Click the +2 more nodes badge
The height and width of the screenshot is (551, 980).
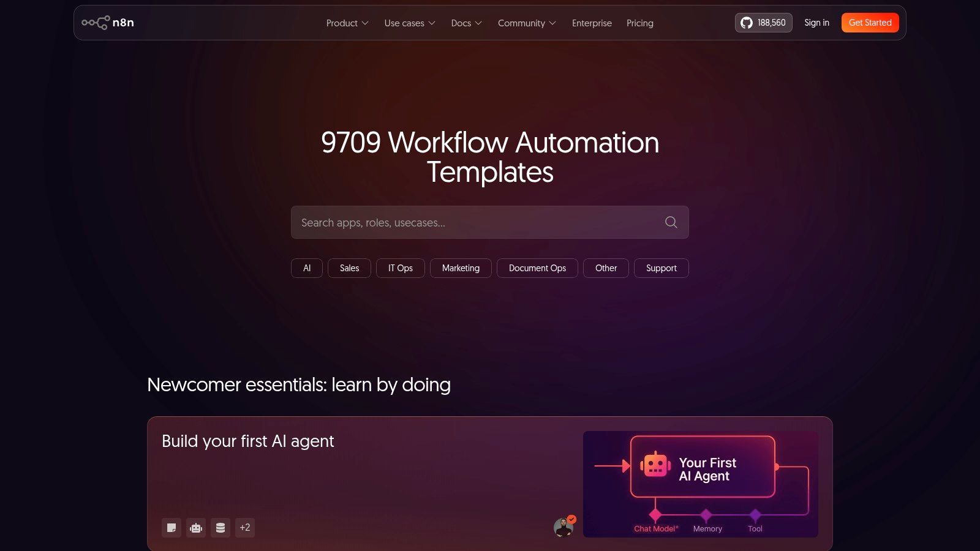245,528
